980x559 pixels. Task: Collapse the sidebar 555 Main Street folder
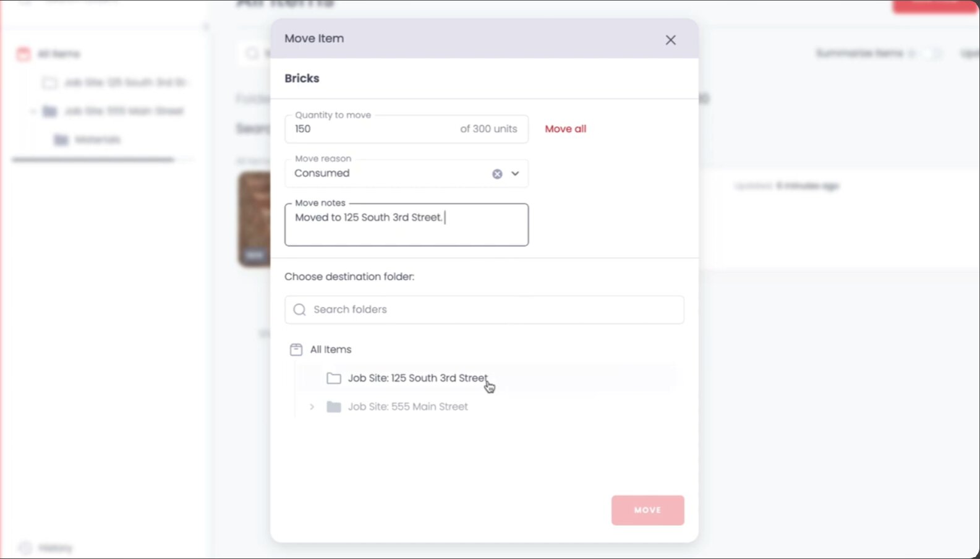(x=33, y=111)
